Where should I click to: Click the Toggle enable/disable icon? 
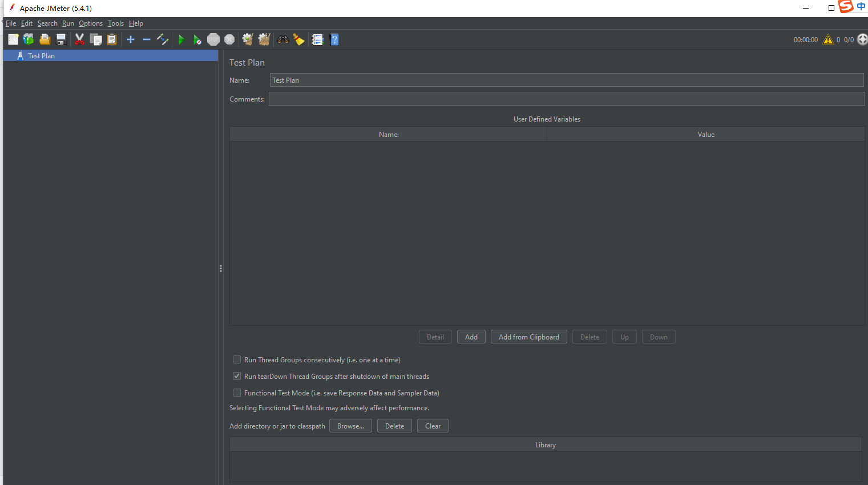tap(163, 39)
